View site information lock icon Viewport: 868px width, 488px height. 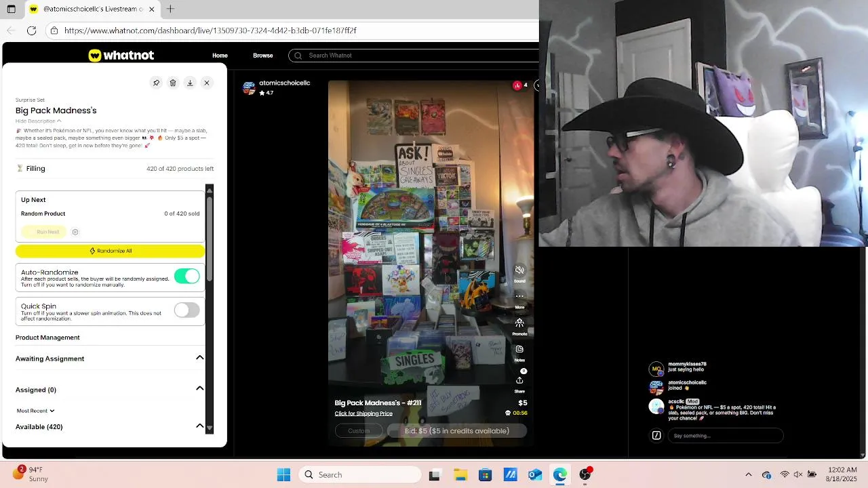click(x=54, y=30)
